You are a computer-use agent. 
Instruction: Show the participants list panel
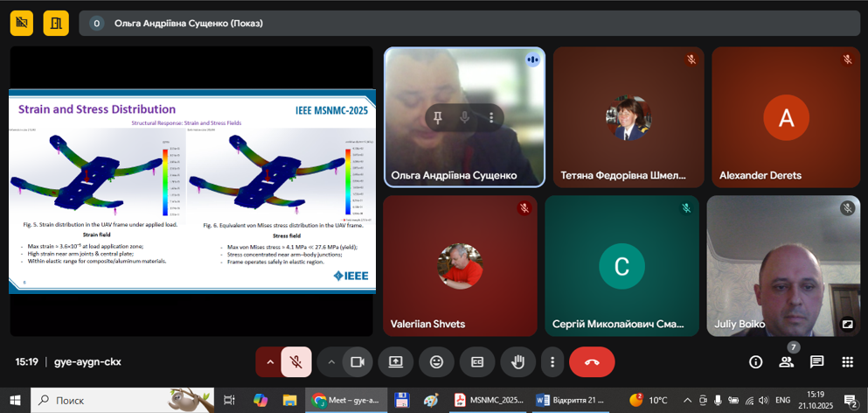coord(787,361)
